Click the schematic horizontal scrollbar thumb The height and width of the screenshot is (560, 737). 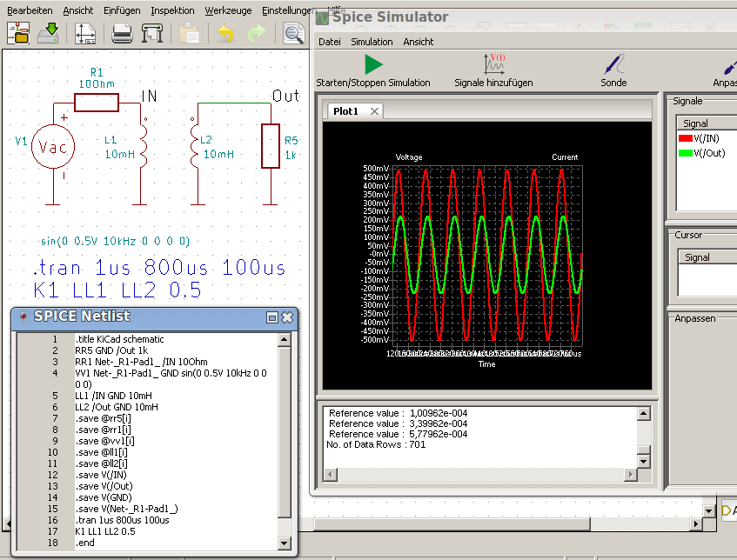point(452,523)
